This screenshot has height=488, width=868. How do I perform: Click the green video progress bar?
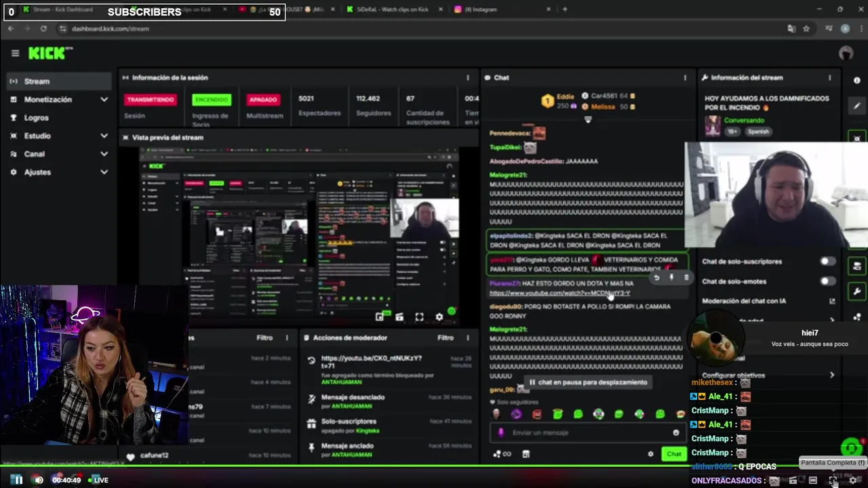[434, 466]
